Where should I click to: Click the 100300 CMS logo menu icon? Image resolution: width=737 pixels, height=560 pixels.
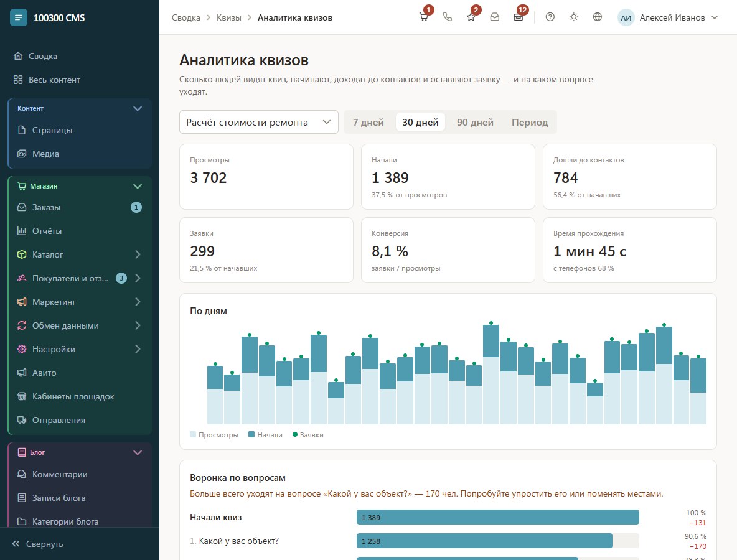(18, 17)
